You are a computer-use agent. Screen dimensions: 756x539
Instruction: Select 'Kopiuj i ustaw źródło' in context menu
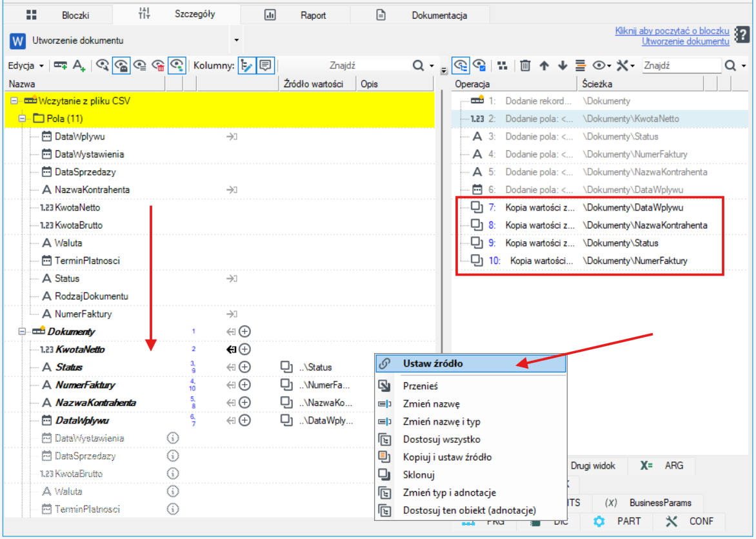(x=471, y=457)
